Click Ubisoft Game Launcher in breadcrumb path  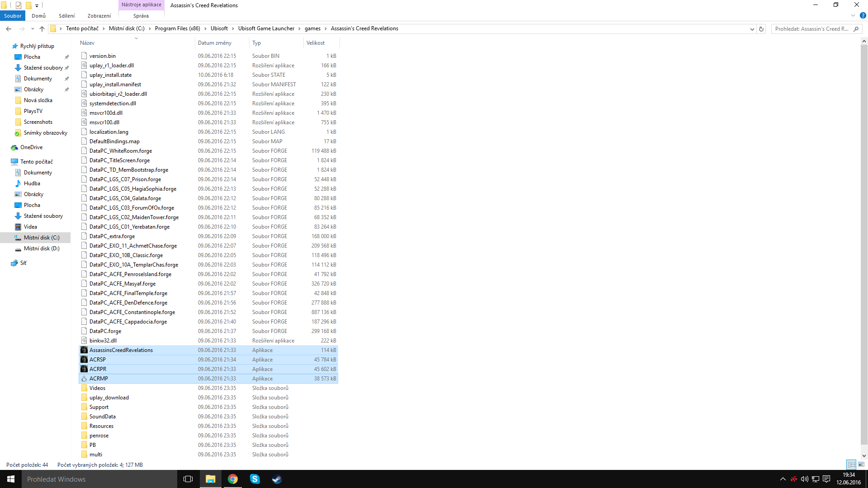coord(266,28)
